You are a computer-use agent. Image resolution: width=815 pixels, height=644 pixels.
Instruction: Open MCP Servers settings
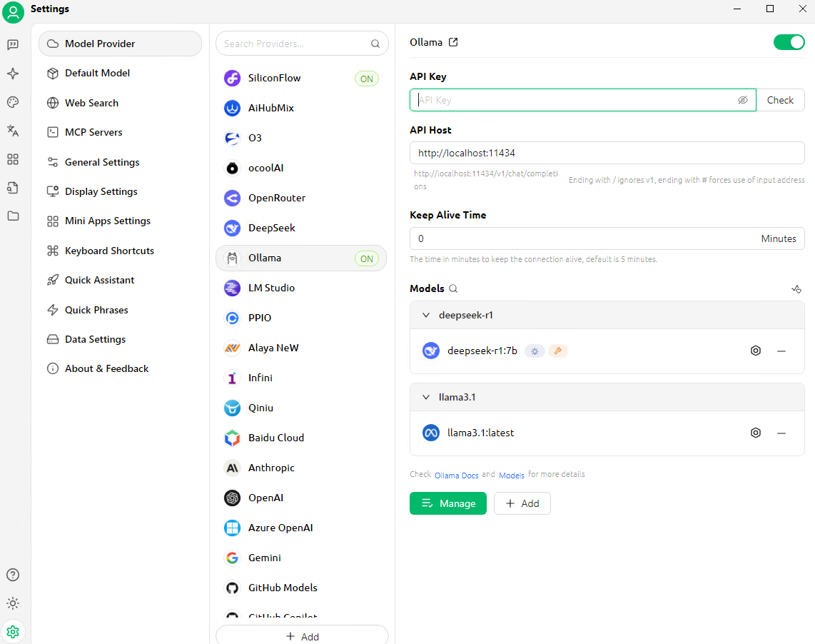point(120,132)
